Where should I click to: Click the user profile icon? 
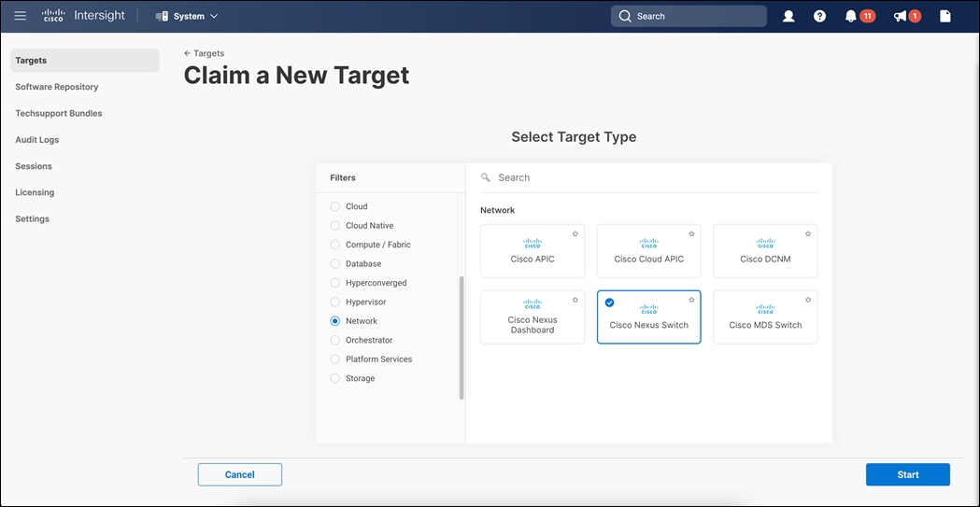point(788,16)
